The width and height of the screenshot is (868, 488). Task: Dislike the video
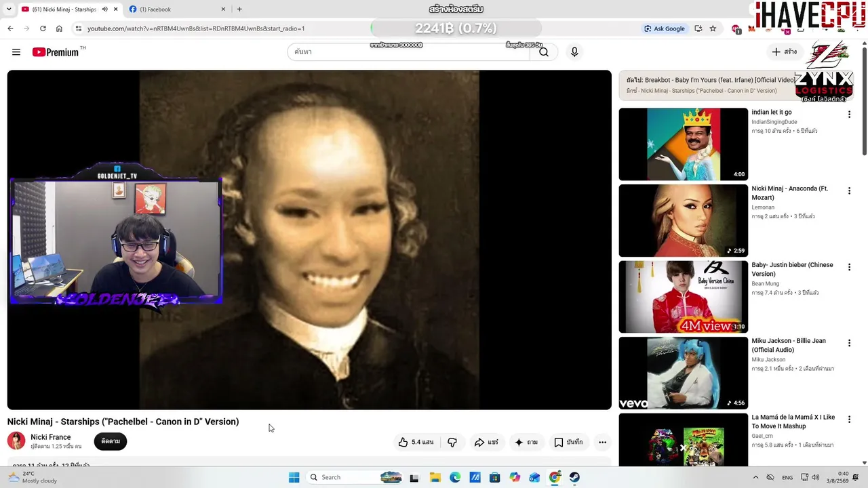(452, 442)
